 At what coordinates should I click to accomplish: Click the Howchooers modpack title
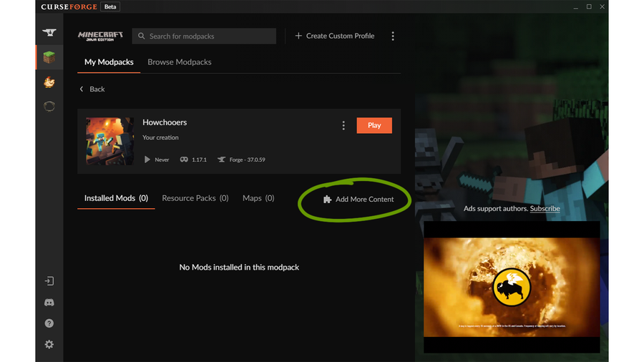165,122
